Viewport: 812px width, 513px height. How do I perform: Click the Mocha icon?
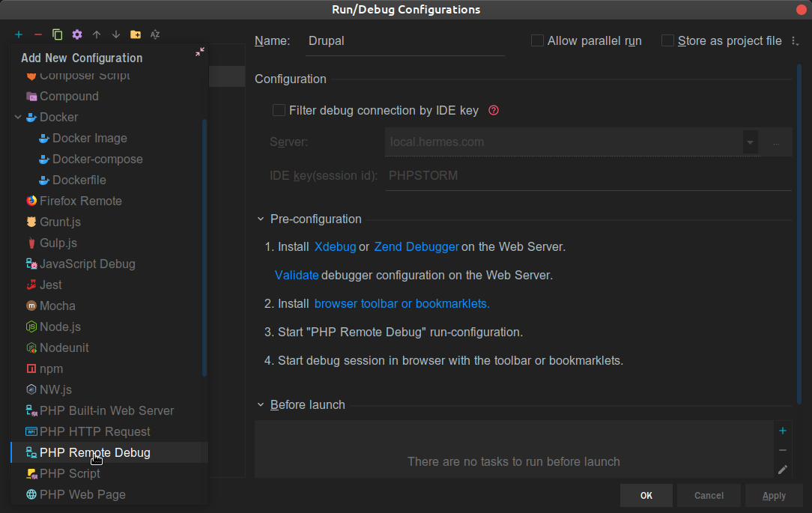[x=31, y=306]
